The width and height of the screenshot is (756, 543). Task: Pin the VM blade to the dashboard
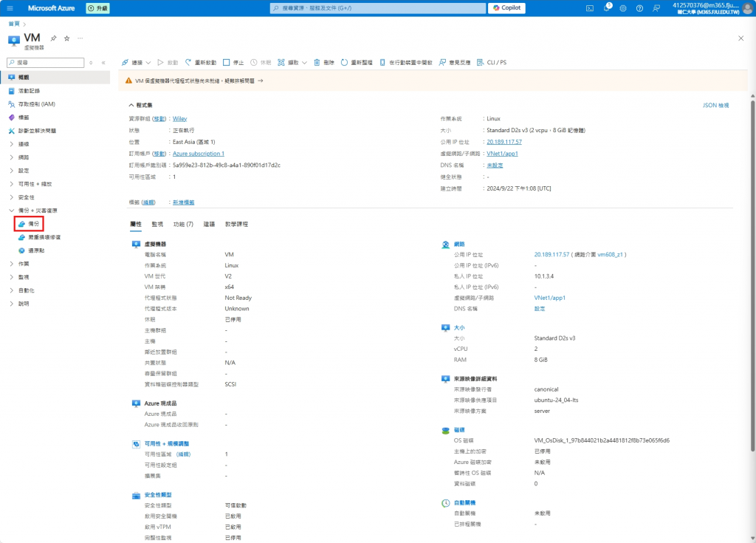point(53,38)
